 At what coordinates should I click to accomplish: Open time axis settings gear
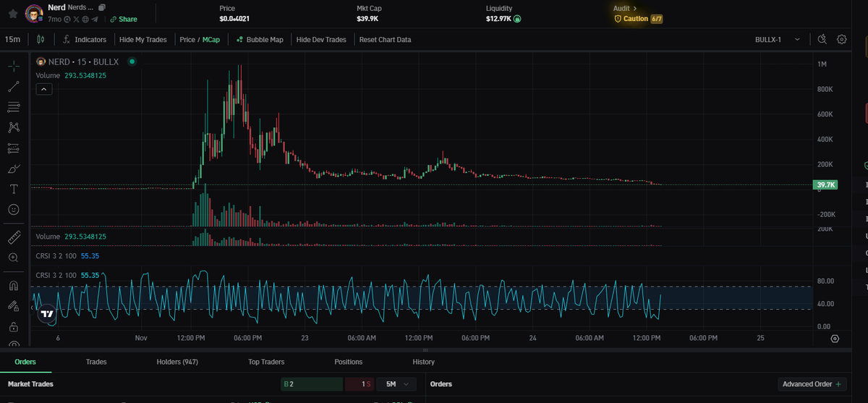coord(835,339)
